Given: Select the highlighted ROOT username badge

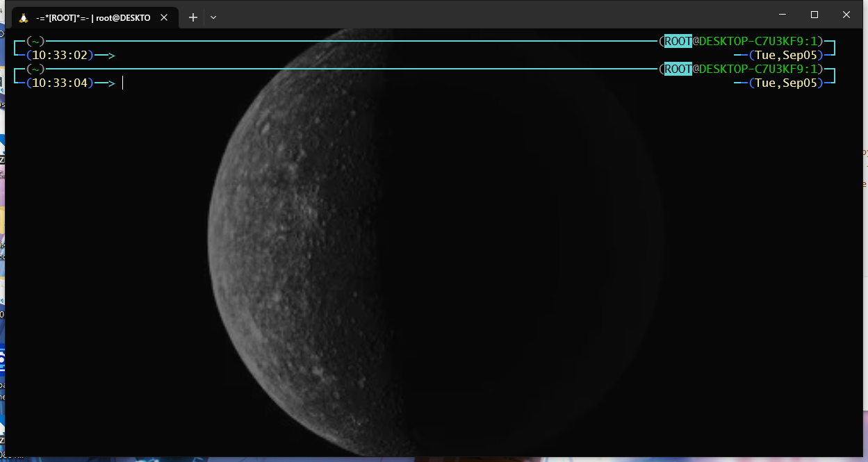Looking at the screenshot, I should pos(677,69).
